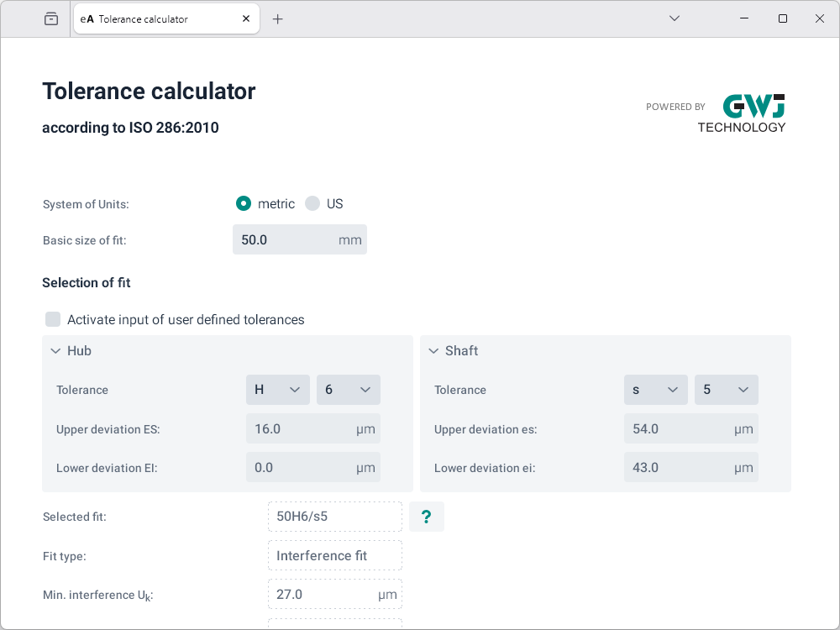This screenshot has height=630, width=840.
Task: Click the green question mark help icon
Action: pyautogui.click(x=426, y=517)
